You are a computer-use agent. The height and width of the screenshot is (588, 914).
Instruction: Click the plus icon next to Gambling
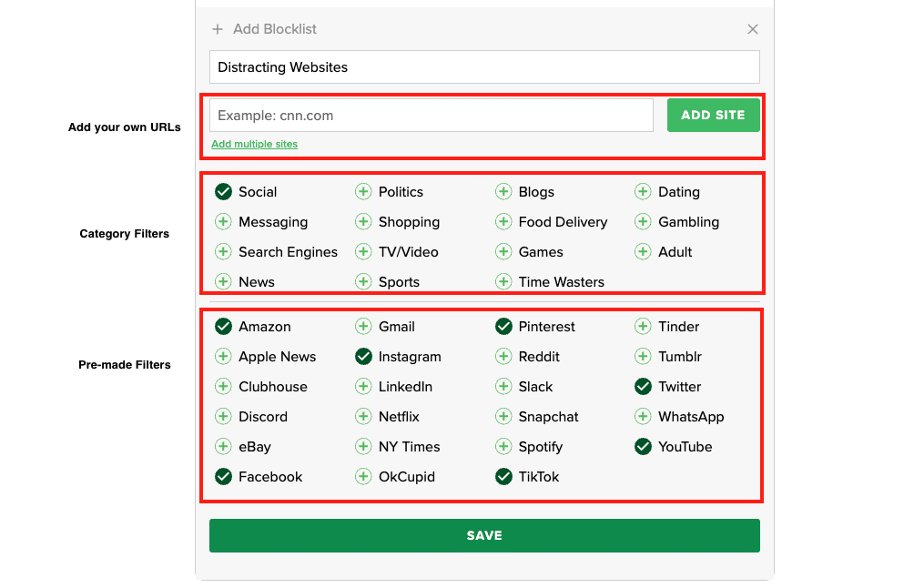click(643, 222)
